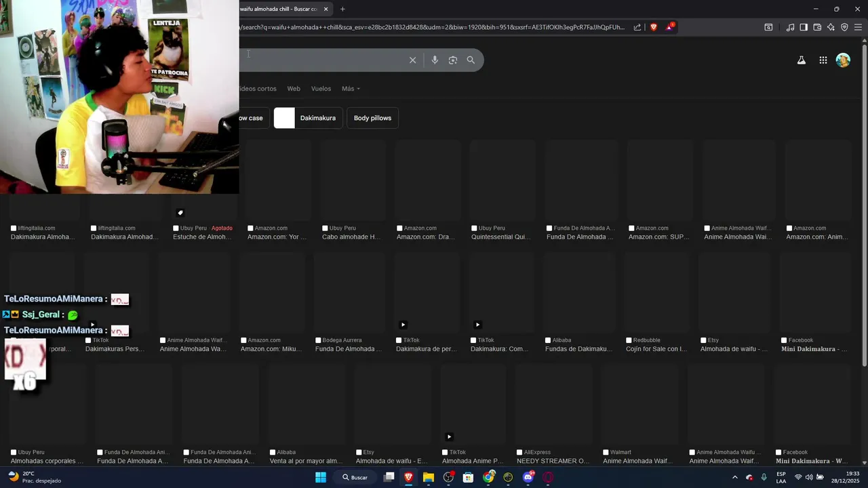Open Brave Shields lion icon
This screenshot has height=488, width=868.
tap(654, 27)
